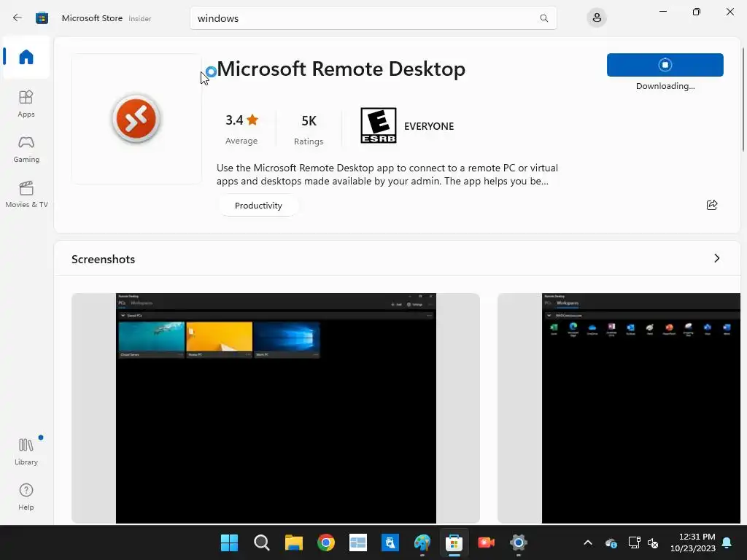Viewport: 747px width, 560px height.
Task: Open the Library
Action: 26,451
